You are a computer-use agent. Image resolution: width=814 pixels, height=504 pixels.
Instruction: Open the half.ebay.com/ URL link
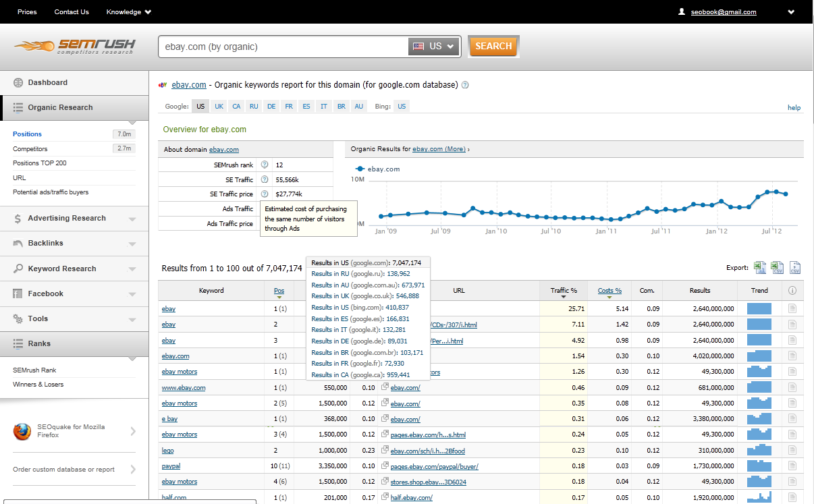(411, 498)
